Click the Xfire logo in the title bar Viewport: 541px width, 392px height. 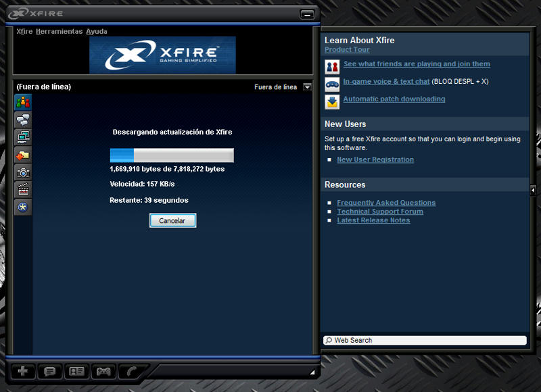pyautogui.click(x=36, y=14)
